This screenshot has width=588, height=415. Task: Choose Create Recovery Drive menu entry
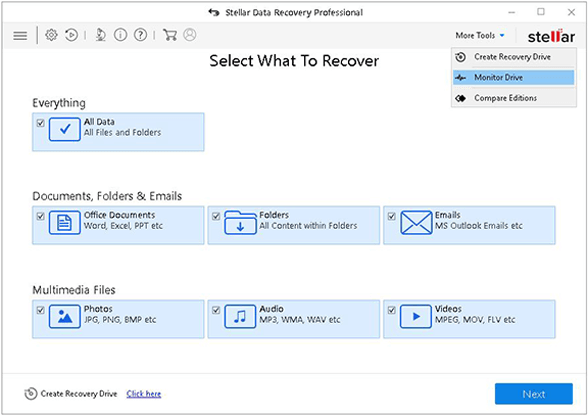[513, 57]
